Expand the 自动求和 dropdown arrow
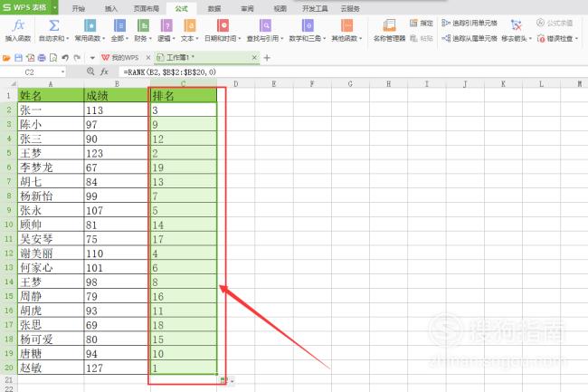 tap(68, 39)
